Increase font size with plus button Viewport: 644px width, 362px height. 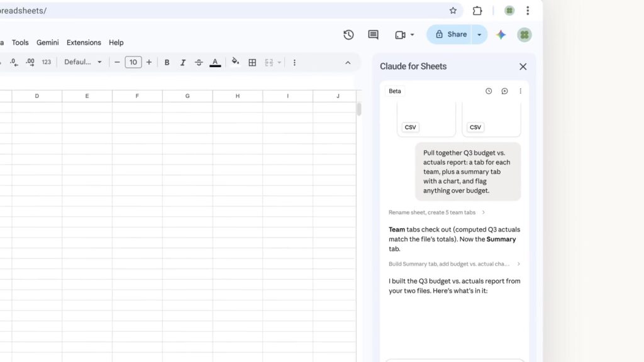click(149, 62)
